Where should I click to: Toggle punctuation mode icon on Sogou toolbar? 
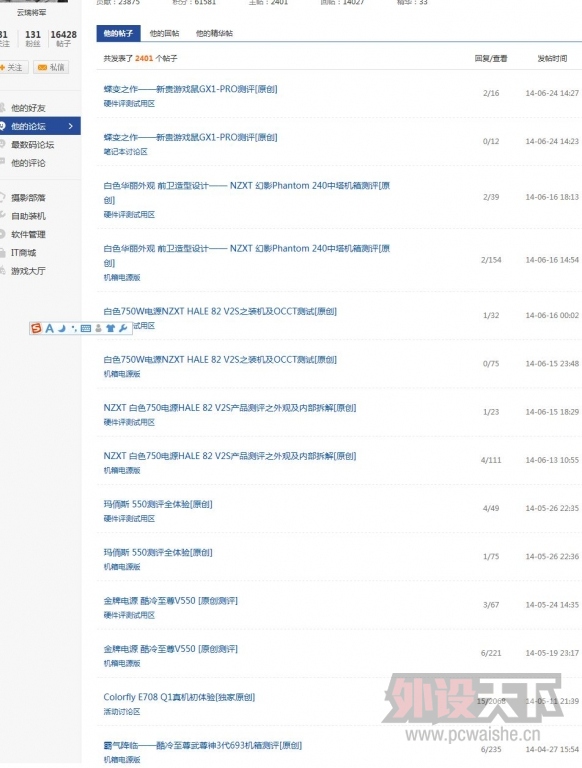click(x=73, y=328)
